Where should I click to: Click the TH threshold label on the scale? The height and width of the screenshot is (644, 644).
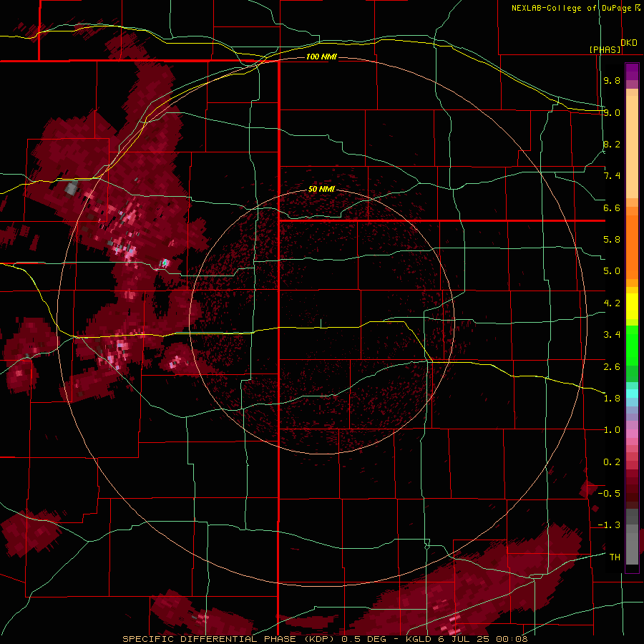click(615, 557)
